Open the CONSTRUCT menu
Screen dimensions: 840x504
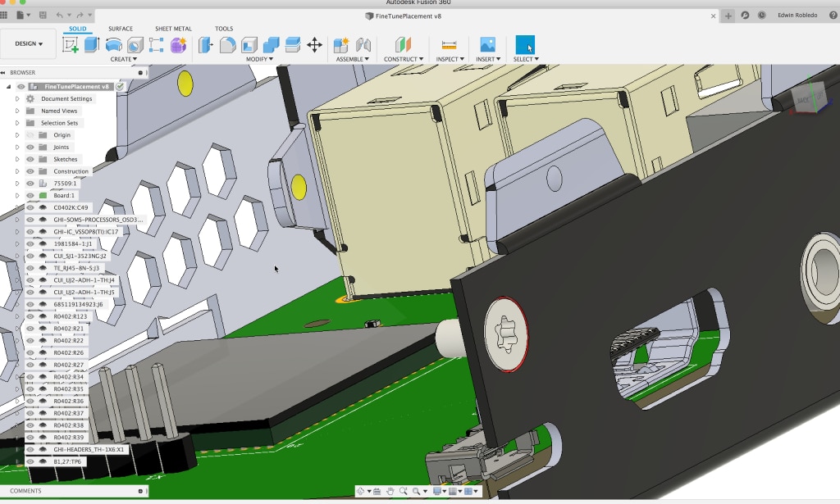[404, 59]
